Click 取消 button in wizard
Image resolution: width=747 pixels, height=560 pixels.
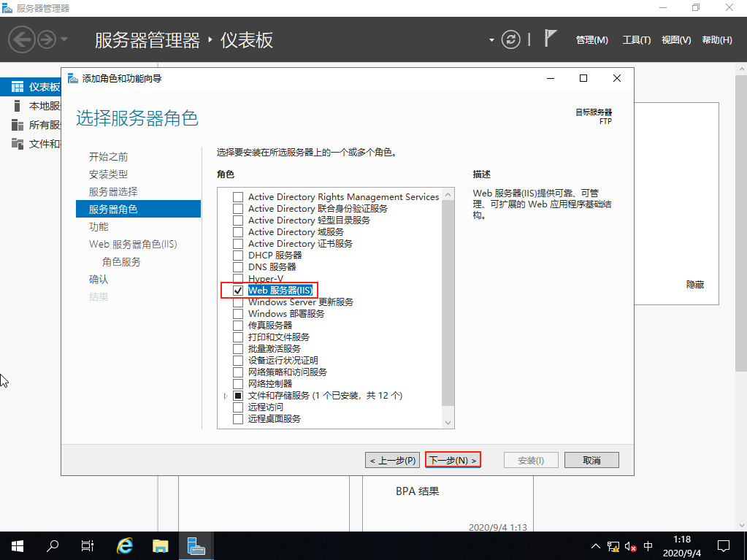point(591,460)
